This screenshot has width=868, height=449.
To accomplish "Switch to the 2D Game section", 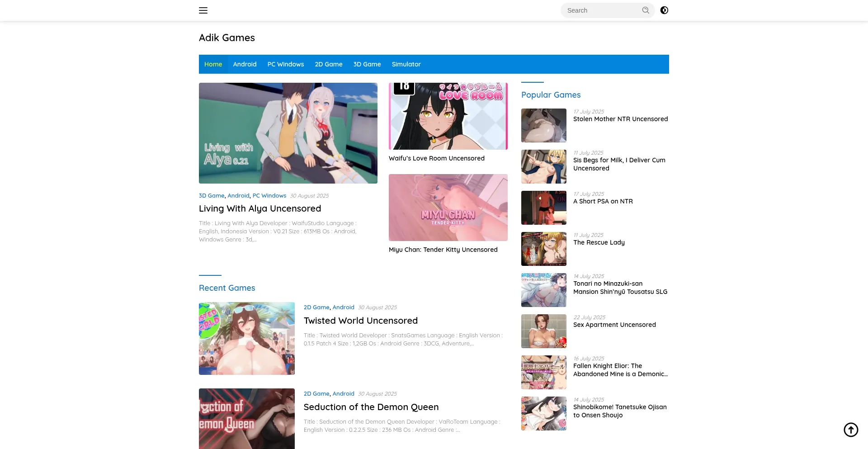I will 329,64.
